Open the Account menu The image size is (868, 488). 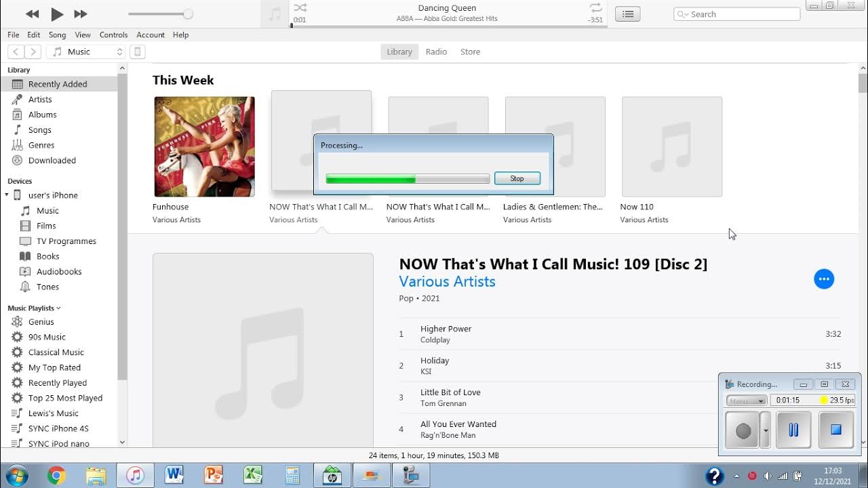click(x=151, y=35)
